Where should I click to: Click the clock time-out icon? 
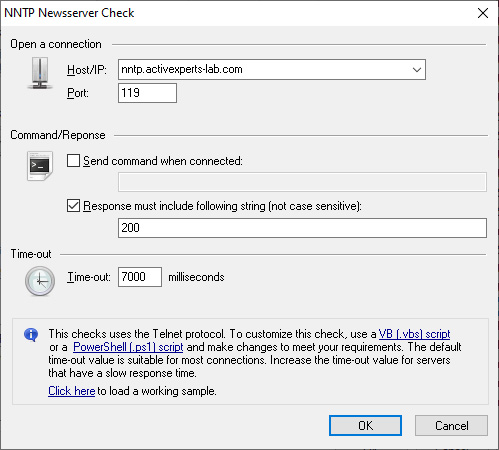(40, 281)
